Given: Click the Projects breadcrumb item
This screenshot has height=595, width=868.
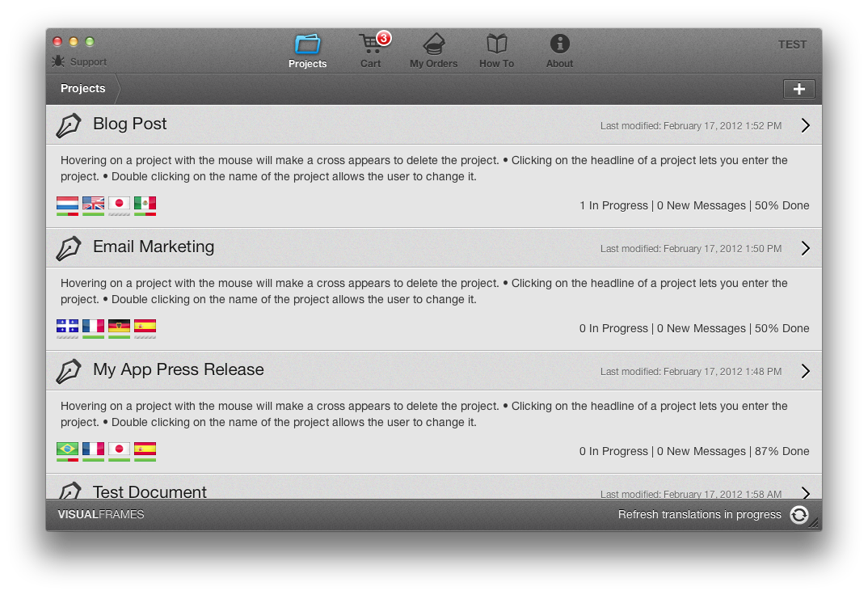Looking at the screenshot, I should (82, 89).
